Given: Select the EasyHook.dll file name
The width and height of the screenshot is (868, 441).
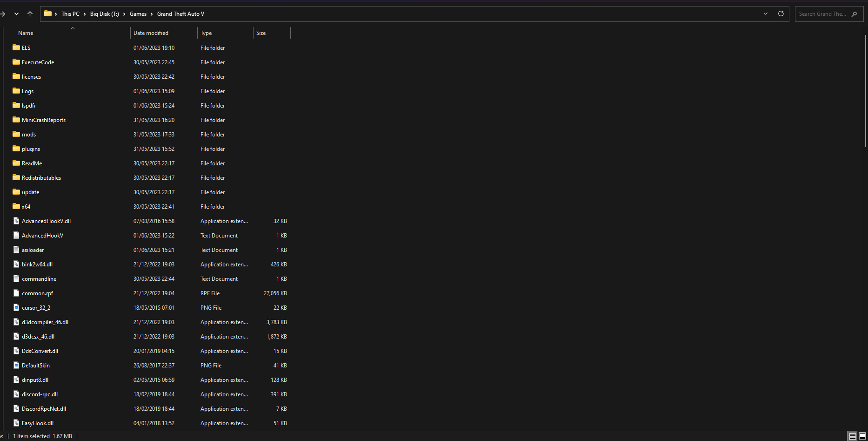Looking at the screenshot, I should point(38,423).
